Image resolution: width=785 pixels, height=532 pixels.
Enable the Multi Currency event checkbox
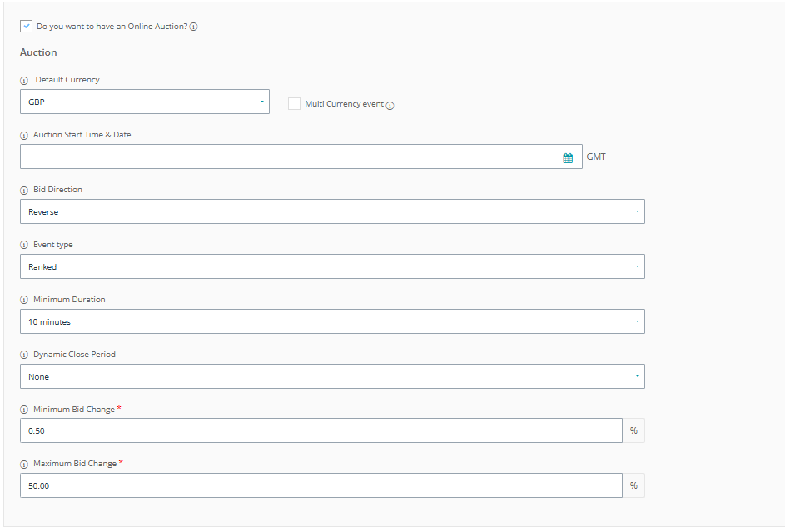pyautogui.click(x=294, y=104)
